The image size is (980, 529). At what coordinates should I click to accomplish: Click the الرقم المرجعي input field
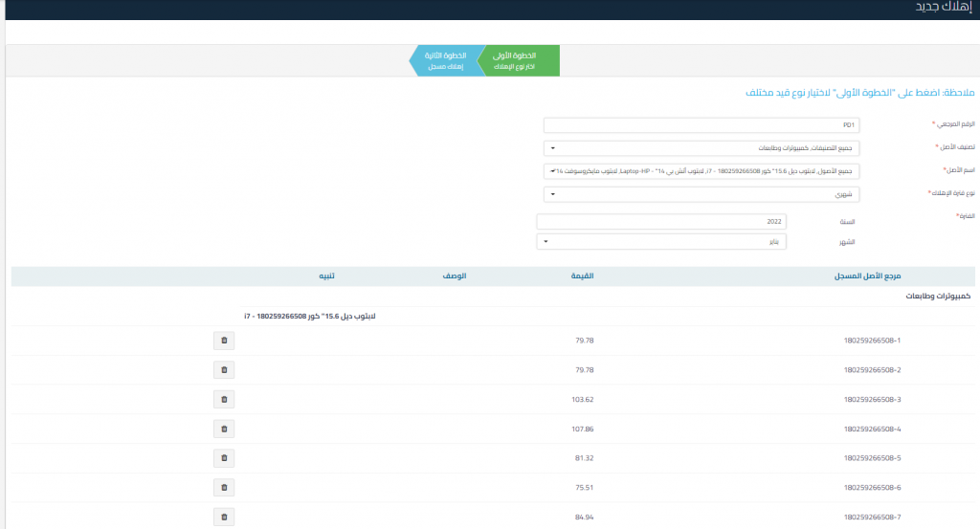coord(701,125)
